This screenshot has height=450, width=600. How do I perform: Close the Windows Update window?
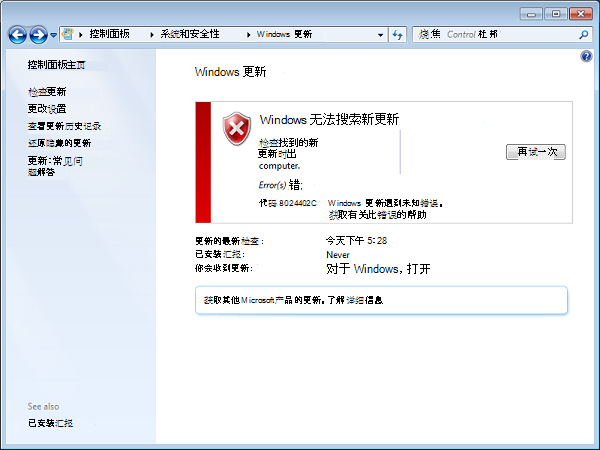[x=580, y=14]
